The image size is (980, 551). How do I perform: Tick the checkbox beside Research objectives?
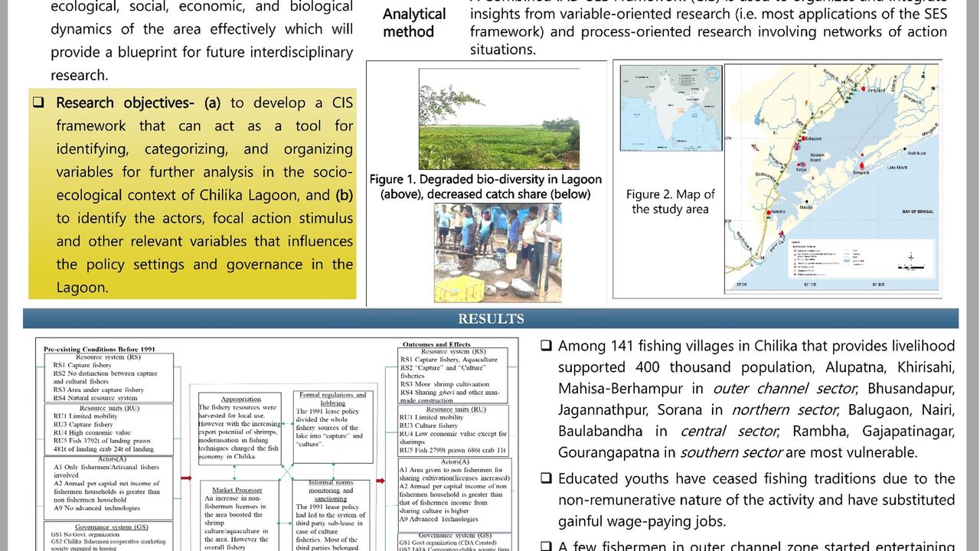(x=38, y=103)
